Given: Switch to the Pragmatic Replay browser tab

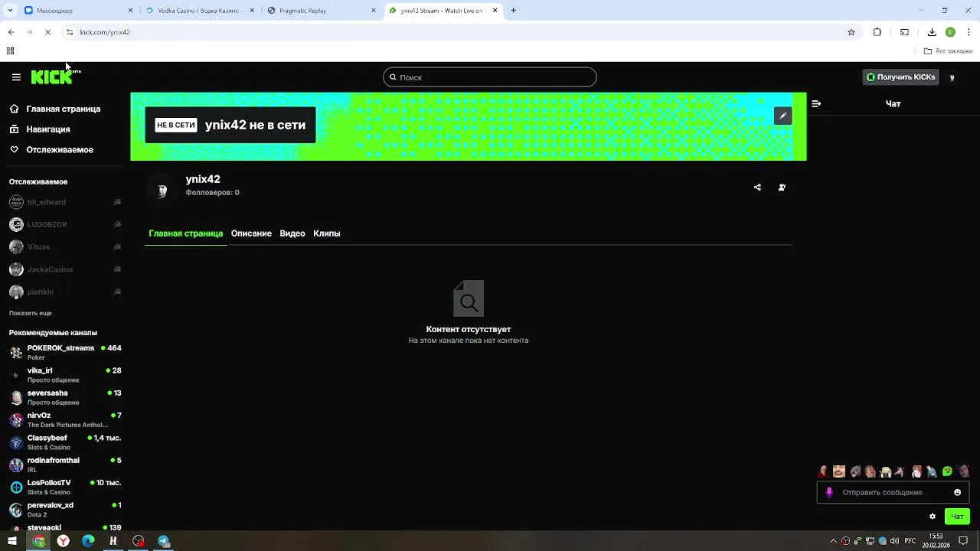Looking at the screenshot, I should pos(322,11).
